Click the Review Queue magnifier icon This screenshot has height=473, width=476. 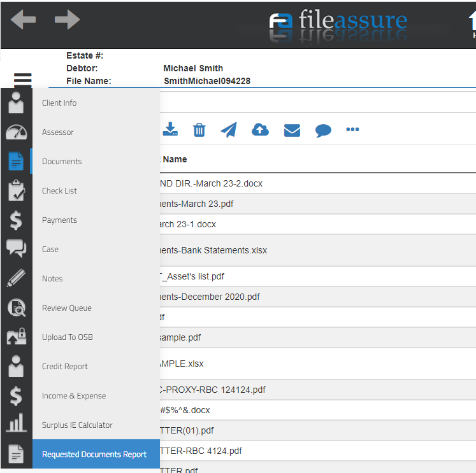(x=16, y=307)
